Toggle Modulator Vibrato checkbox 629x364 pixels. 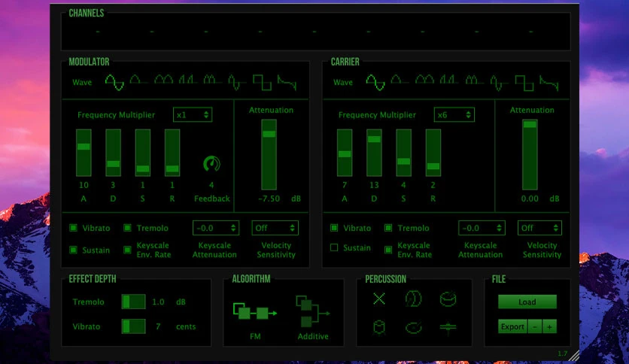[74, 228]
